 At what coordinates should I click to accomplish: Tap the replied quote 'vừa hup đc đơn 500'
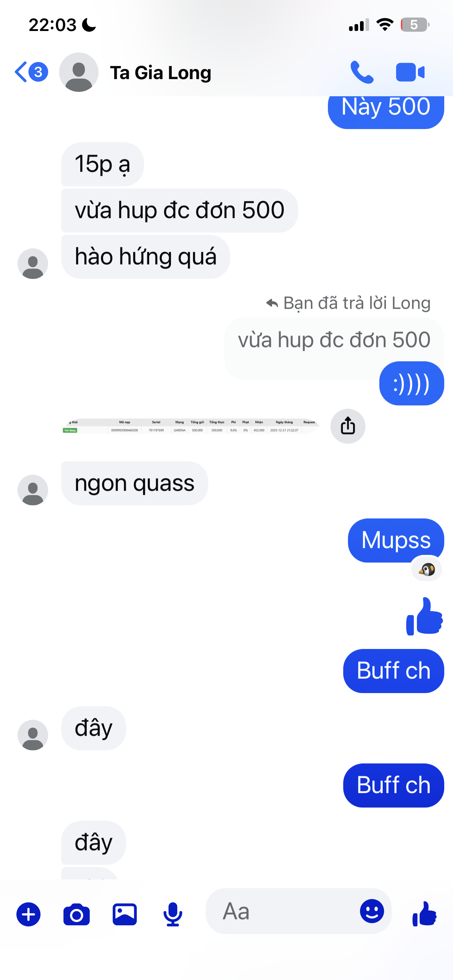(x=334, y=340)
